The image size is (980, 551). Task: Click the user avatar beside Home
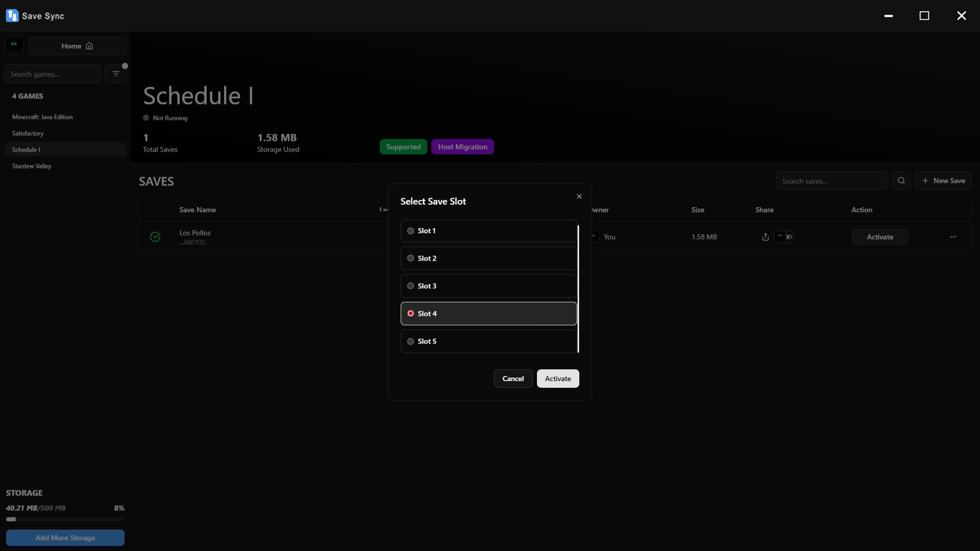point(14,46)
